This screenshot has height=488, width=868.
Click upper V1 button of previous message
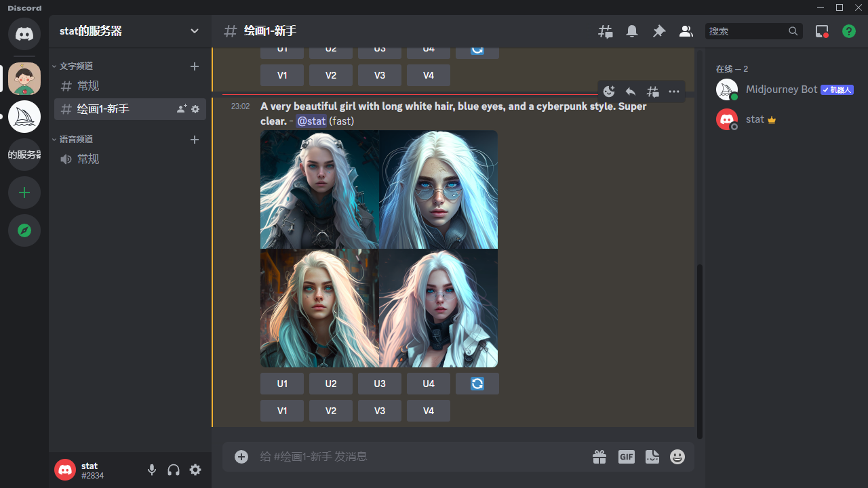(282, 75)
